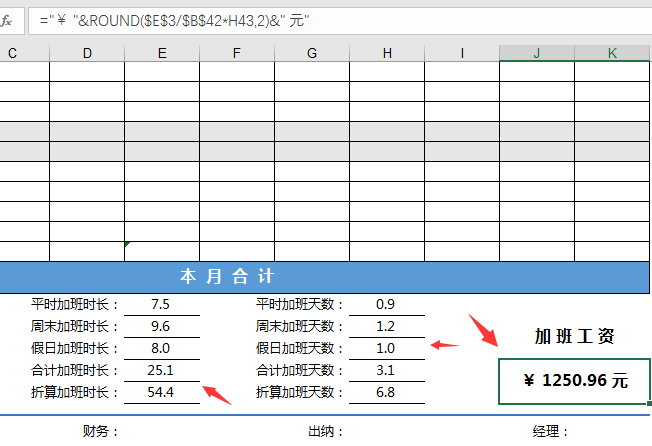Viewport: 652px width, 446px height.
Task: Click the 加班工资 heading
Action: coord(574,336)
